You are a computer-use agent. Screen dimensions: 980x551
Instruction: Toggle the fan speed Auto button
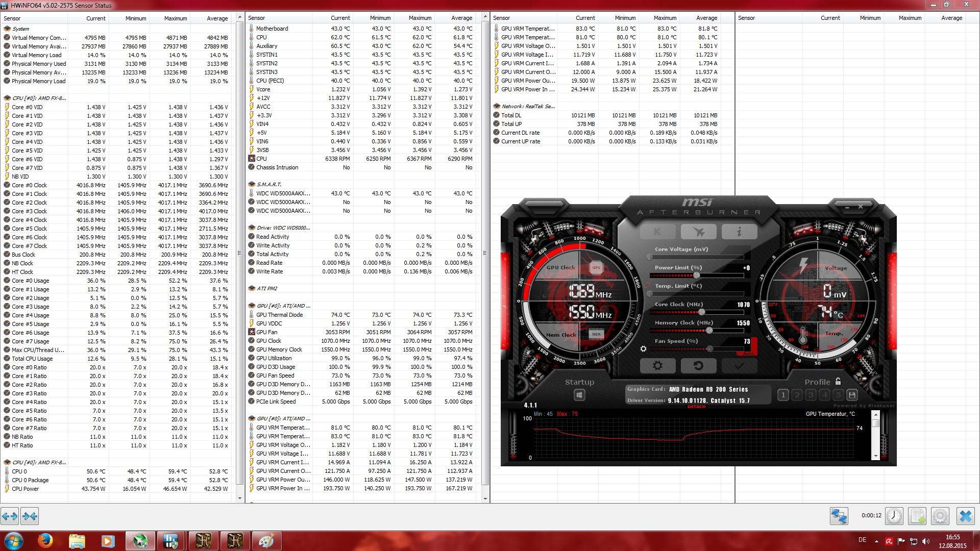pyautogui.click(x=748, y=353)
